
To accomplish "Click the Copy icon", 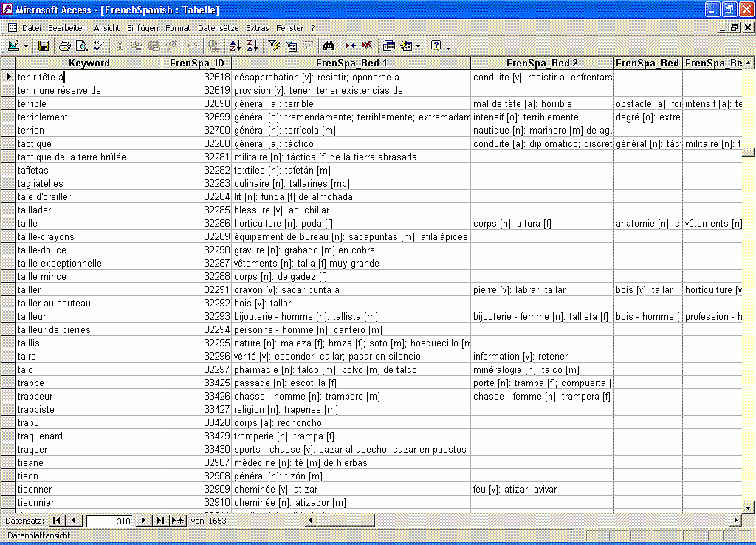I will pos(137,46).
